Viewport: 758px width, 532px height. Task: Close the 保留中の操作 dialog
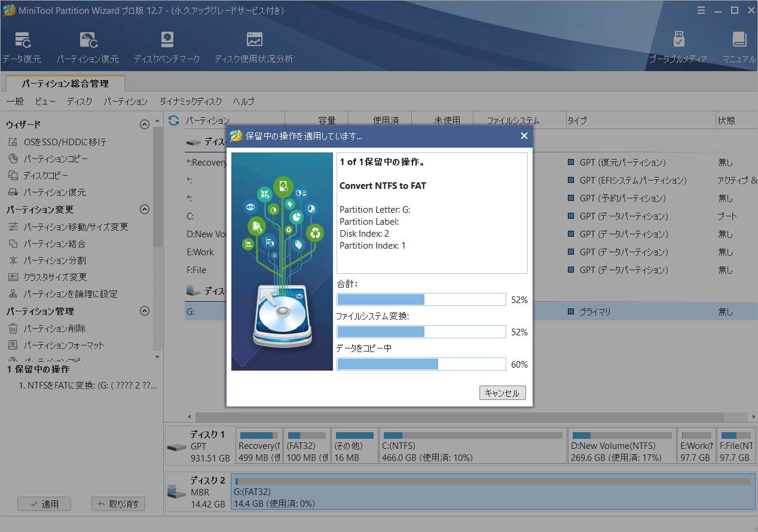tap(524, 136)
